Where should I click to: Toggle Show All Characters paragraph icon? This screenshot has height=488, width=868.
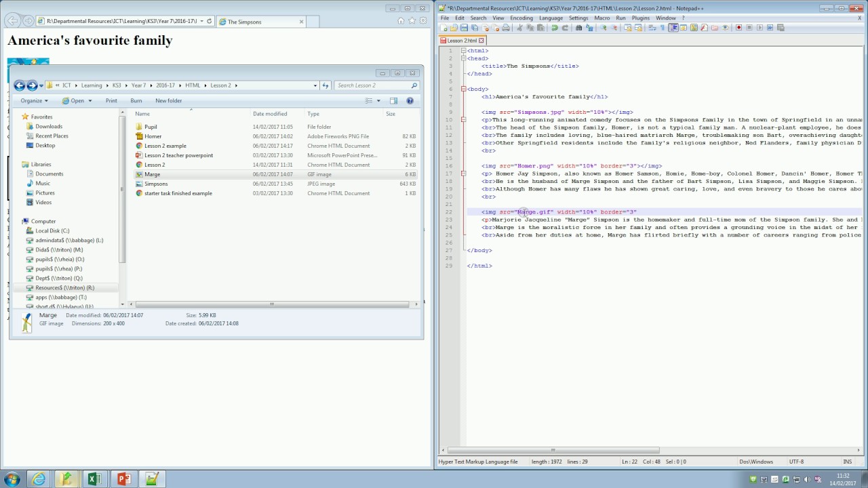tap(662, 28)
